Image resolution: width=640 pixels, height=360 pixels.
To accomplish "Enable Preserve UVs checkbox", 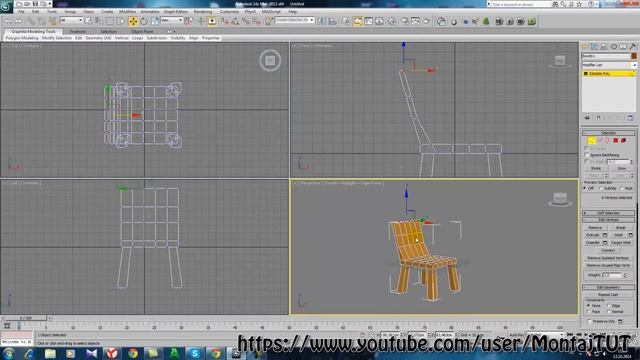I will click(x=589, y=321).
